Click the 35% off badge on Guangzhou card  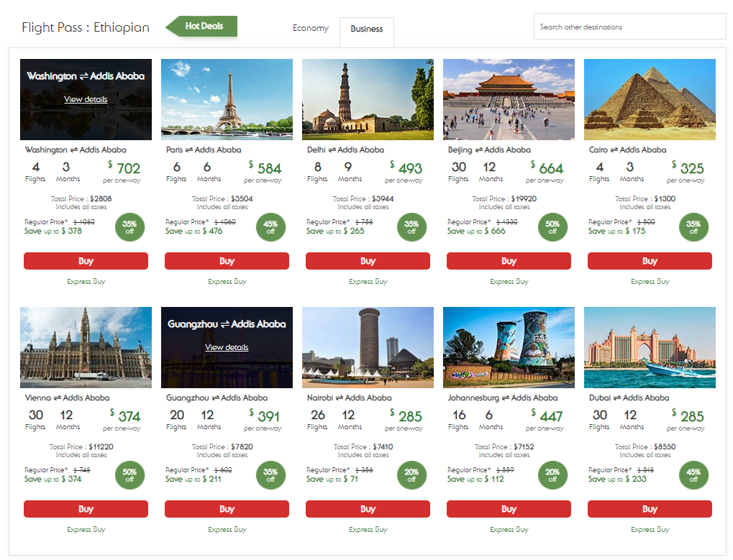[270, 475]
